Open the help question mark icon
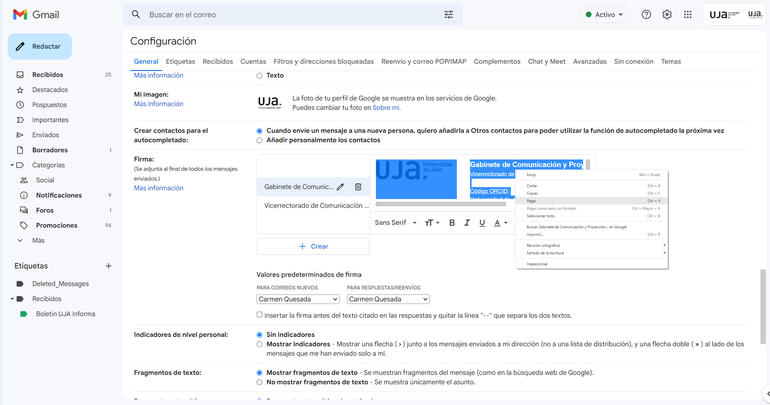770x405 pixels. (646, 15)
